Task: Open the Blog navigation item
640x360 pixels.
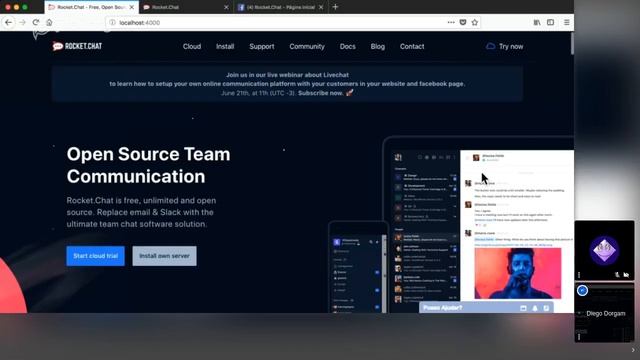Action: click(x=378, y=47)
